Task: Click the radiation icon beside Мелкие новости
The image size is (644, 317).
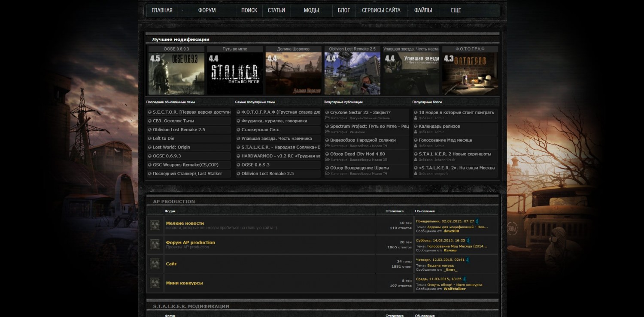Action: pyautogui.click(x=155, y=225)
